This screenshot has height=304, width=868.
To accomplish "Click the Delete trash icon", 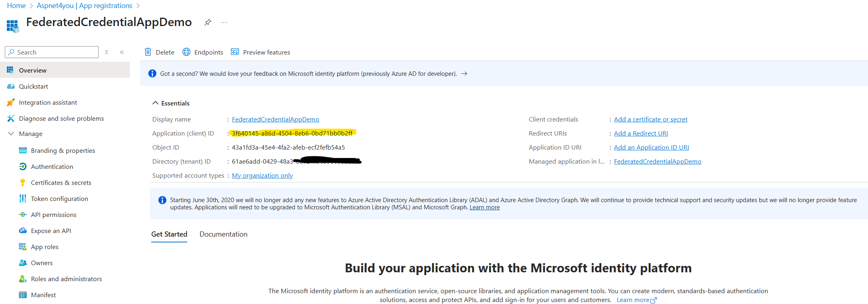I will [148, 52].
